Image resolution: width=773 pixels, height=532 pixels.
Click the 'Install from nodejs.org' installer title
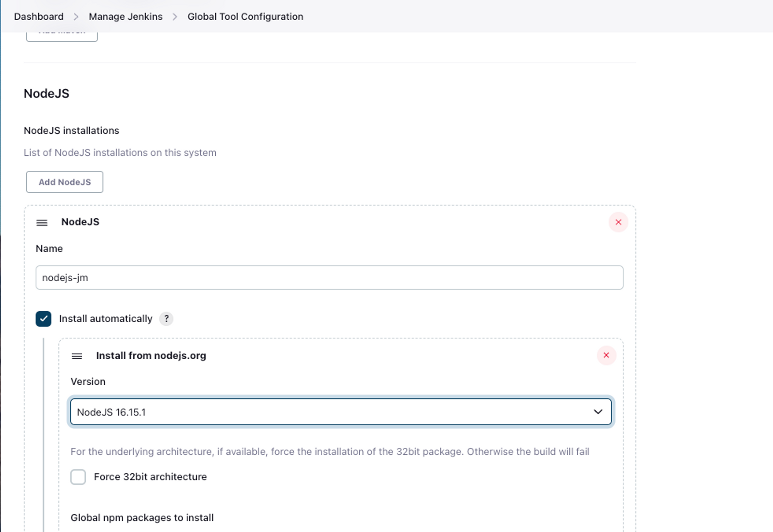coord(151,355)
